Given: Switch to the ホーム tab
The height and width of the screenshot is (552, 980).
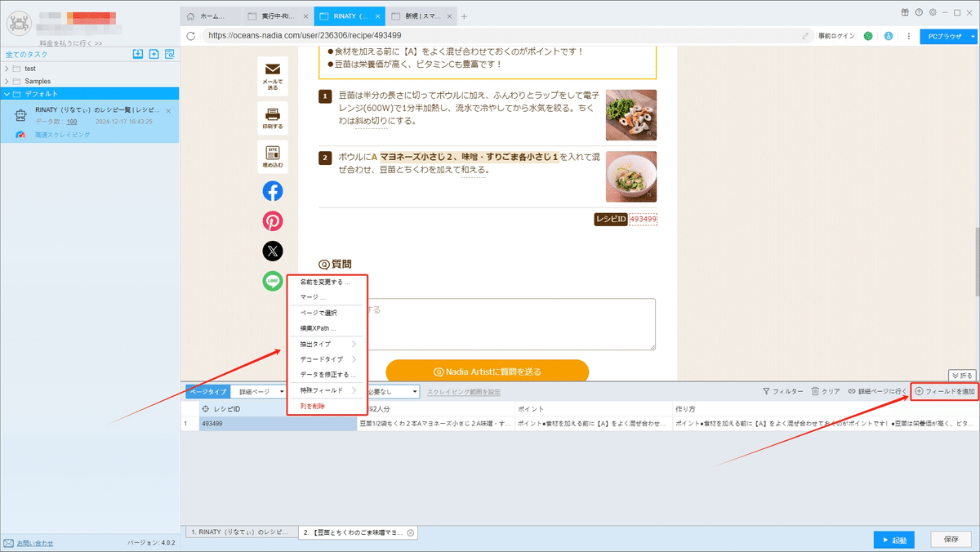Looking at the screenshot, I should tap(212, 16).
